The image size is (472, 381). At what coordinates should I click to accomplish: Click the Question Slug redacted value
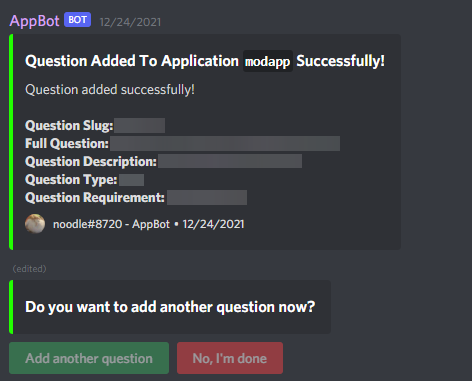139,125
